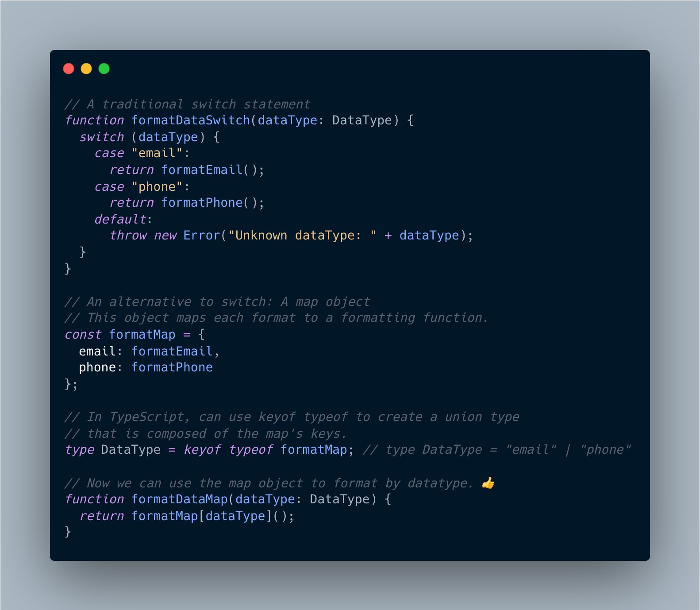
Task: Click the formatEmail() call in switch
Action: tap(213, 170)
